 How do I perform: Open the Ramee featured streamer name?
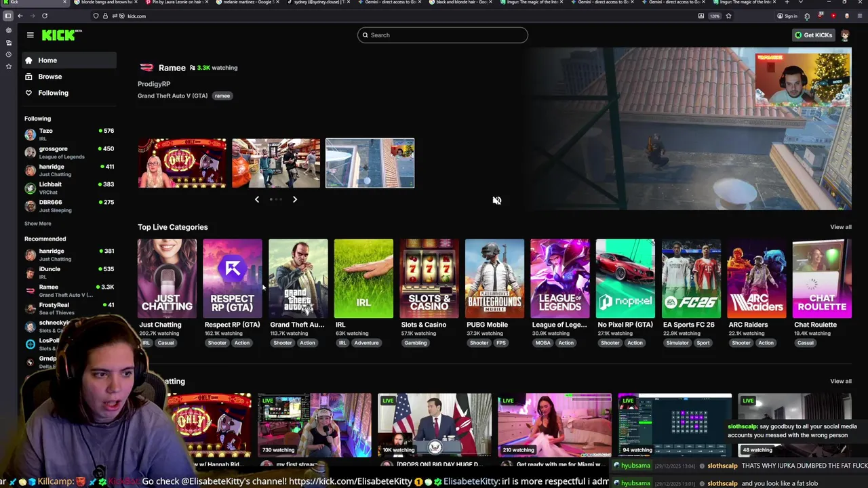click(x=172, y=68)
